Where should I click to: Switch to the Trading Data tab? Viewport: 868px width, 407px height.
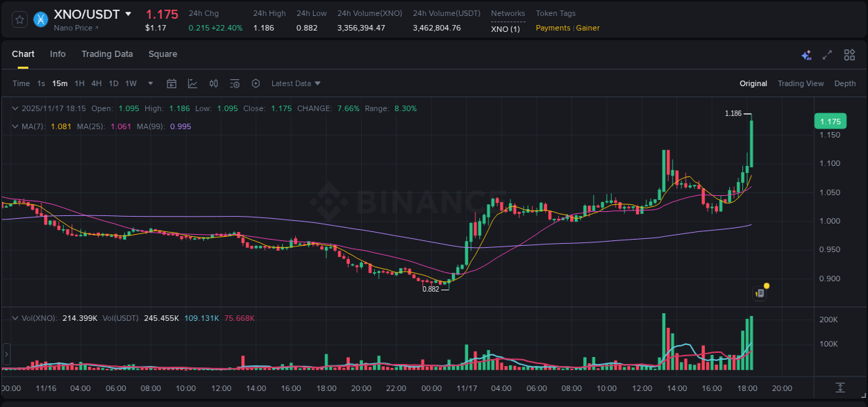click(x=107, y=54)
